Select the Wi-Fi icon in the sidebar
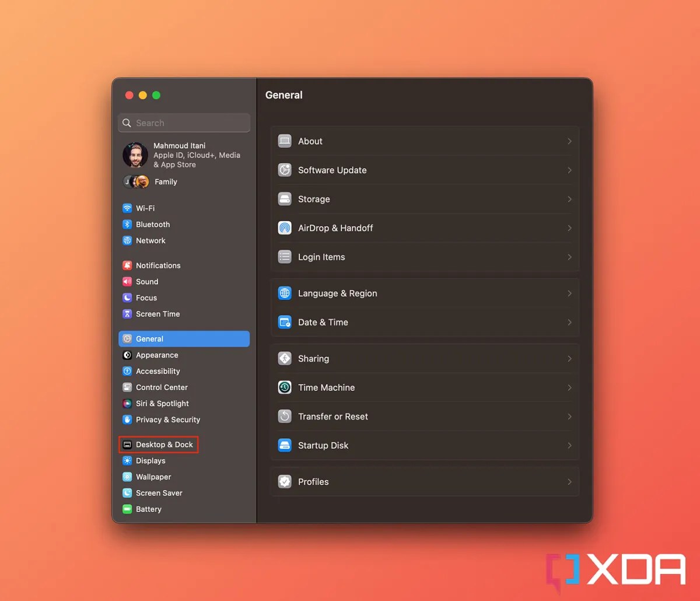Viewport: 700px width, 601px height. click(127, 208)
